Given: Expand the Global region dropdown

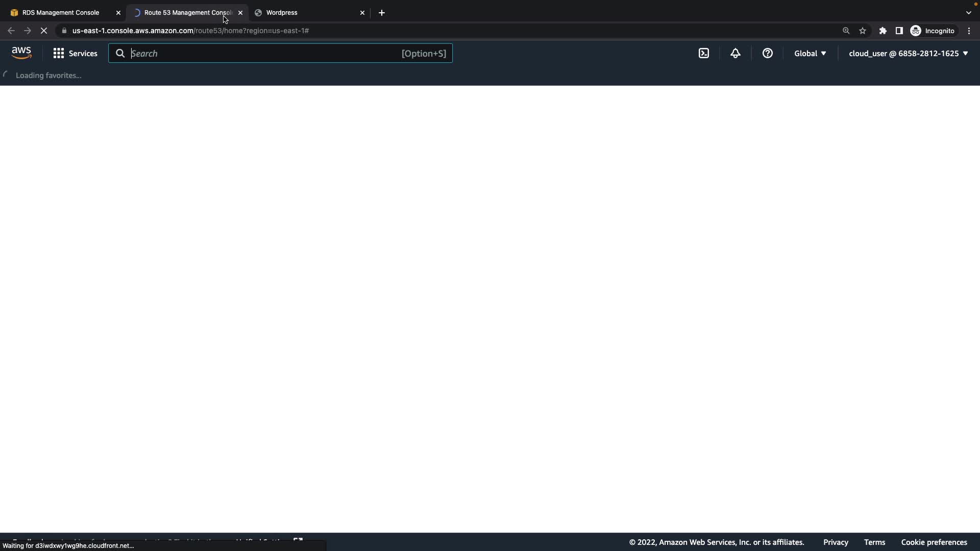Looking at the screenshot, I should 810,53.
